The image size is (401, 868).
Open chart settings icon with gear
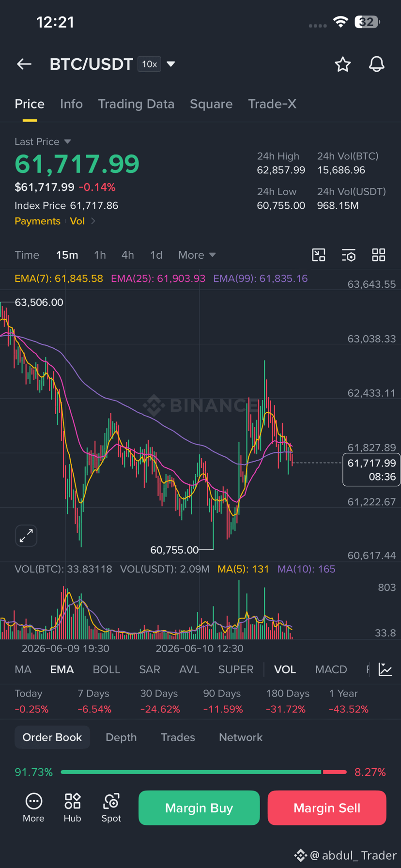tap(349, 255)
